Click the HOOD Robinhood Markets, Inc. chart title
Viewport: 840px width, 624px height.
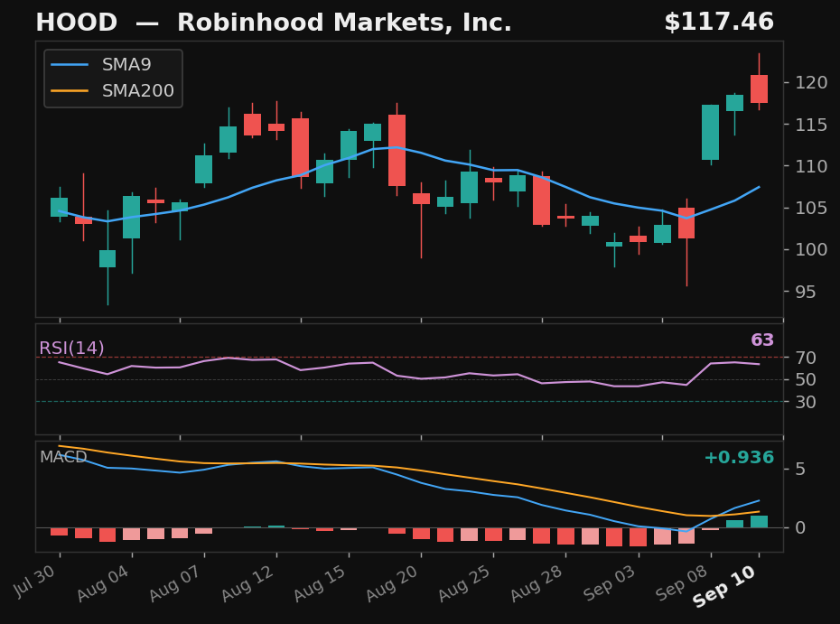pos(273,23)
